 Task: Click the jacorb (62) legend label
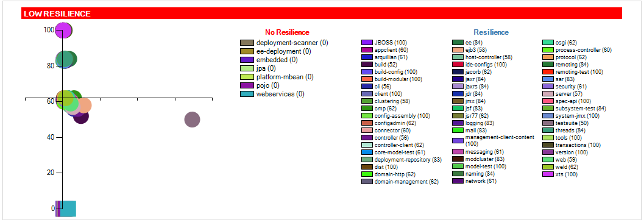[x=478, y=72]
